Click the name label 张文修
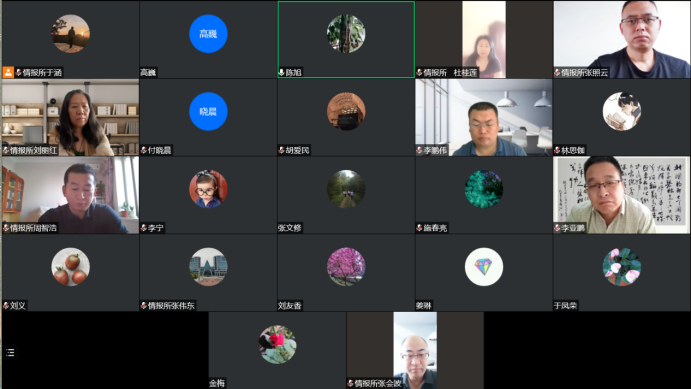 coord(290,228)
